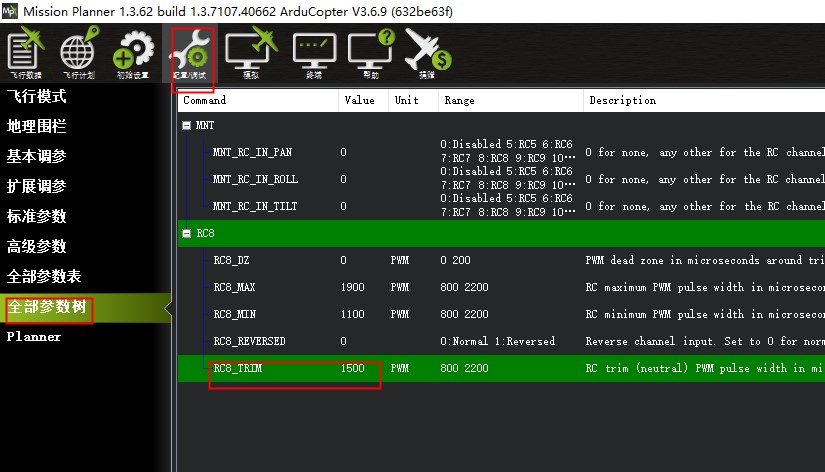The height and width of the screenshot is (472, 825).
Task: Select the RC8_MAX parameter row
Action: coord(501,287)
